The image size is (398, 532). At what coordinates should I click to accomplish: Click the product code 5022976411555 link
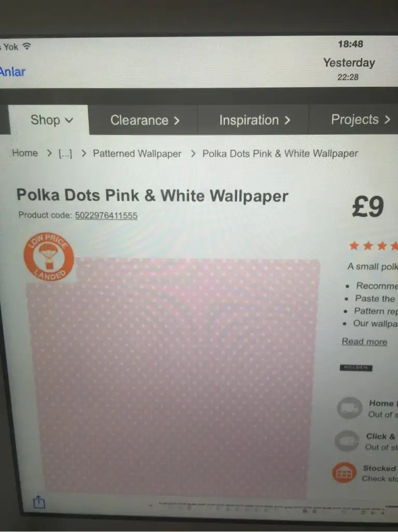(106, 216)
